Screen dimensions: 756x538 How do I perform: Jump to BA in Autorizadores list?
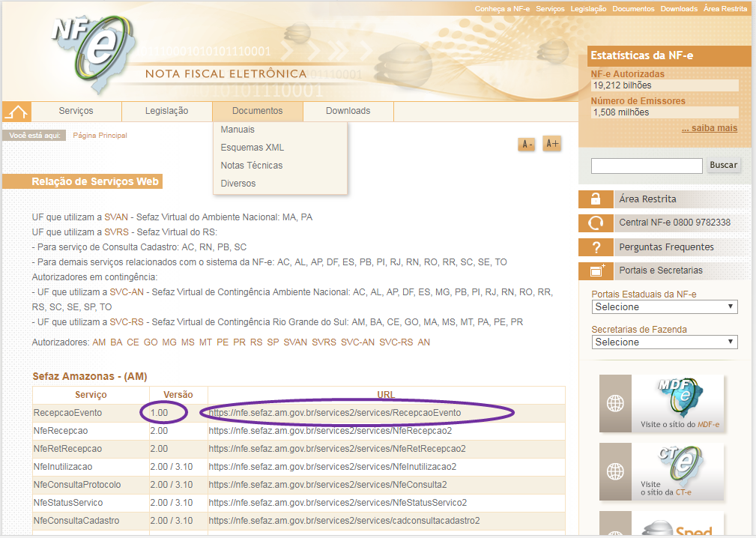[x=116, y=342]
